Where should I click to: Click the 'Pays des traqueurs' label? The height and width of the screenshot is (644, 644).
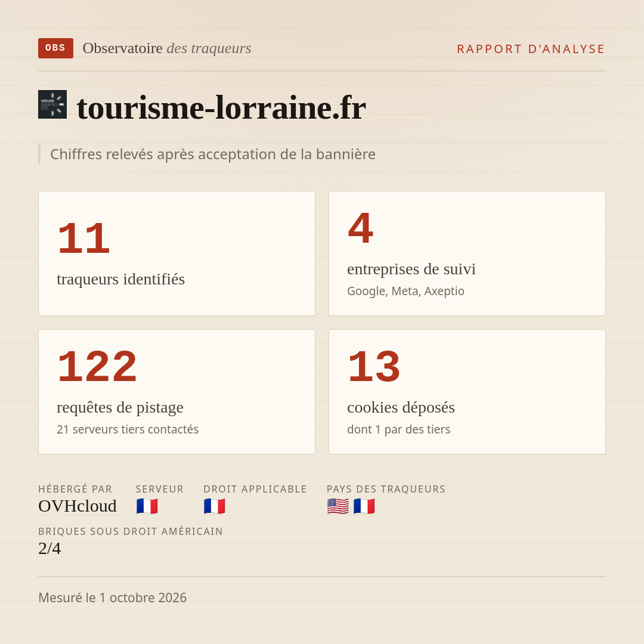(x=386, y=489)
